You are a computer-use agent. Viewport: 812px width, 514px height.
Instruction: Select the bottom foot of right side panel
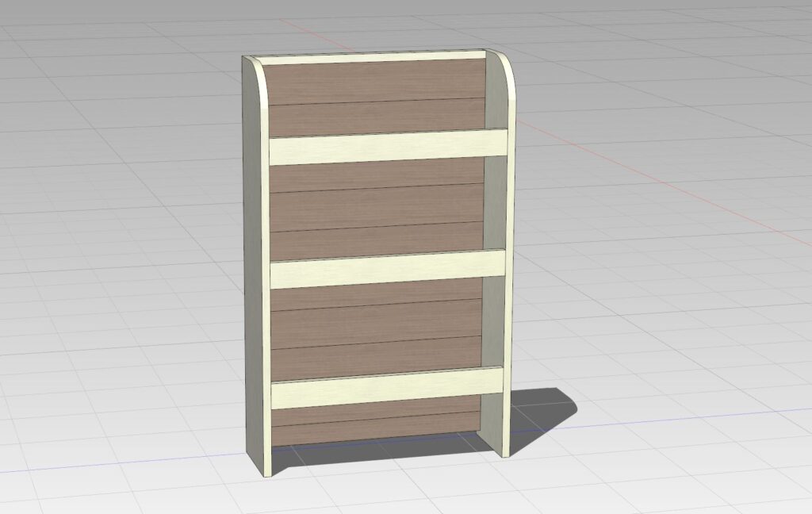503,443
